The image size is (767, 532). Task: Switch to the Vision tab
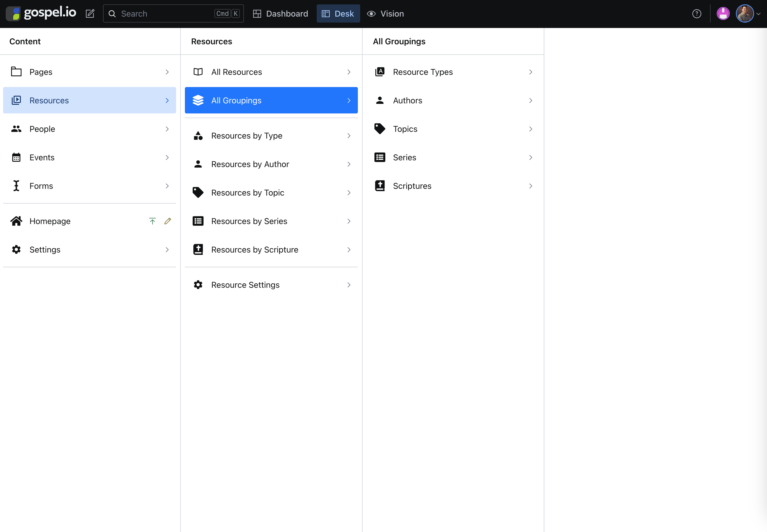(x=386, y=14)
